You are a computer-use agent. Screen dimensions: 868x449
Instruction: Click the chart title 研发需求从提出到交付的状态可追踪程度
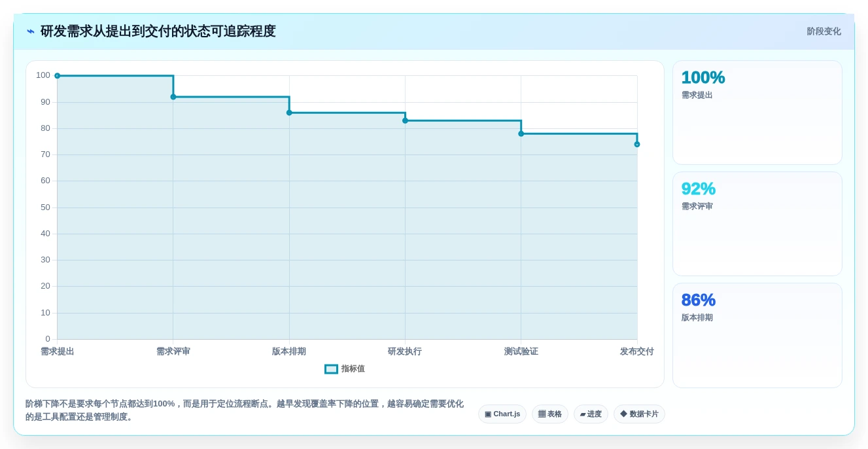tap(158, 31)
